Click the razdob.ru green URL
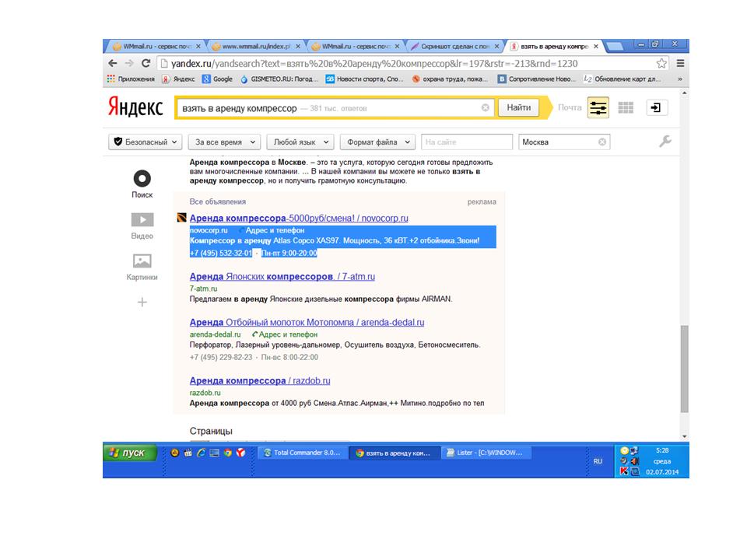Viewport: 747px width, 560px height. [205, 392]
